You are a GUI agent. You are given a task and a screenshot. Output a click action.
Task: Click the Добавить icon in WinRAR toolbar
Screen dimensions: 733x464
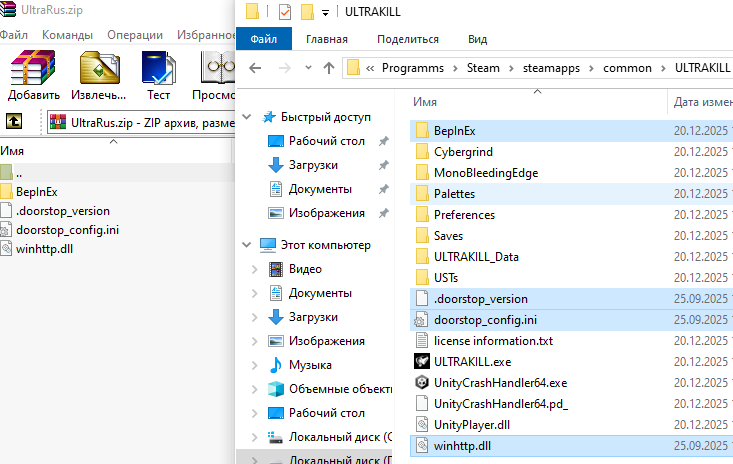click(33, 69)
